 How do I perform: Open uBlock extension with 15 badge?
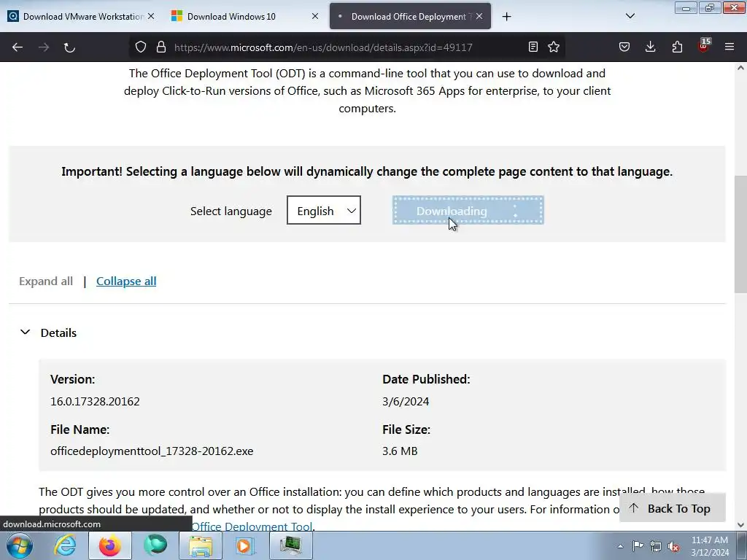pos(704,46)
